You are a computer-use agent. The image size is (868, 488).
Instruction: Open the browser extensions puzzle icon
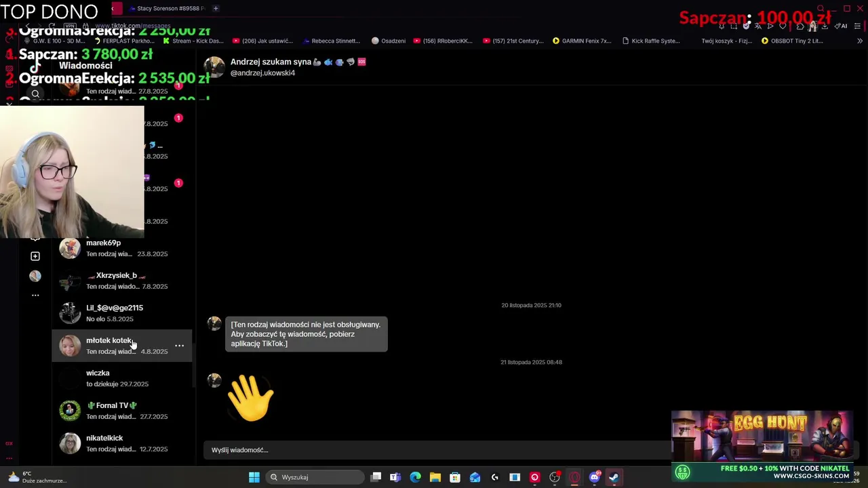click(800, 26)
